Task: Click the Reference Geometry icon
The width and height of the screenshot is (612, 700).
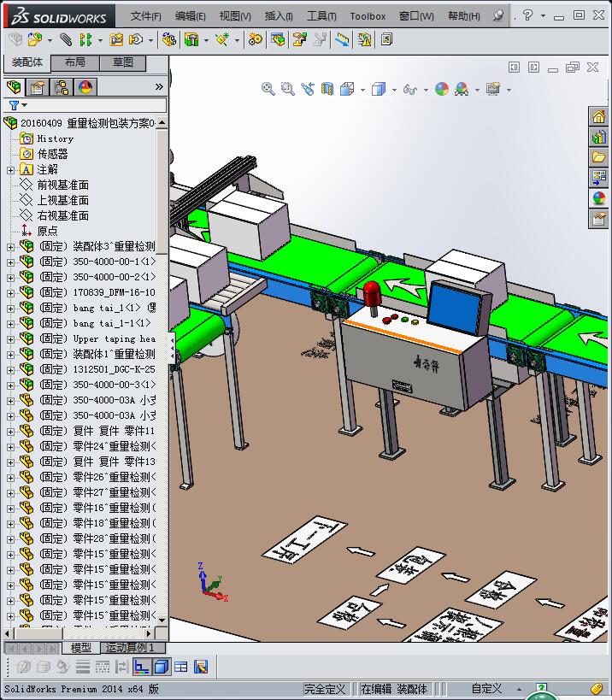Action: click(x=222, y=39)
